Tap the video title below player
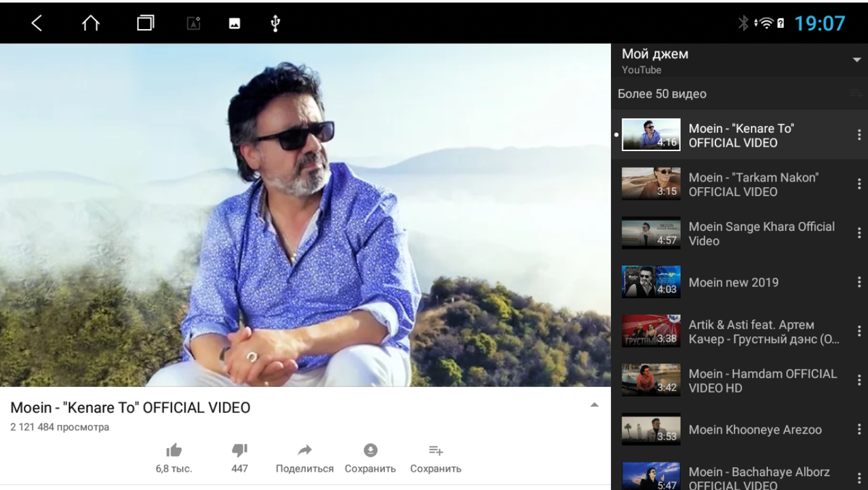Viewport: 868px width, 490px height. 130,408
